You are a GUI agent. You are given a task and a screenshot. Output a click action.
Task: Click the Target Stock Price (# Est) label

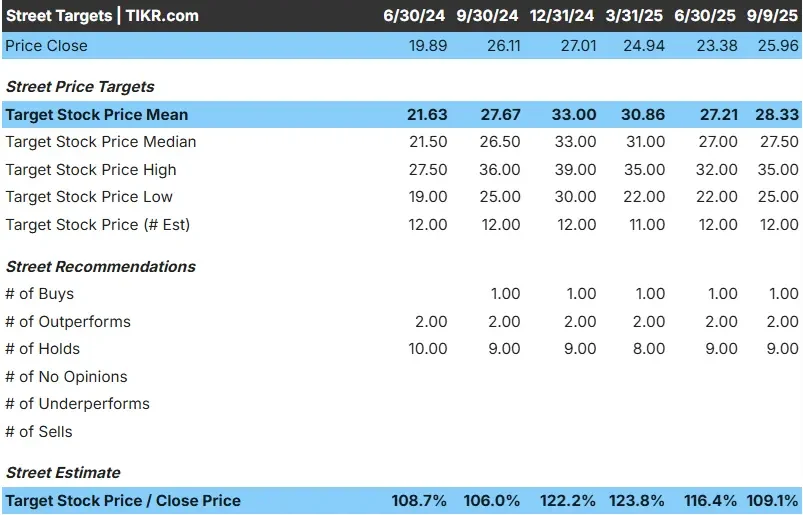point(98,225)
